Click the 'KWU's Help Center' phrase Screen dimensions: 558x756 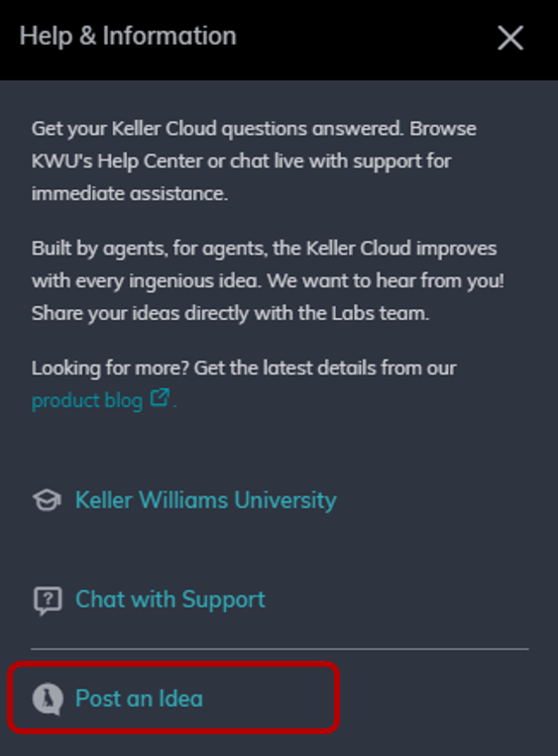point(117,162)
